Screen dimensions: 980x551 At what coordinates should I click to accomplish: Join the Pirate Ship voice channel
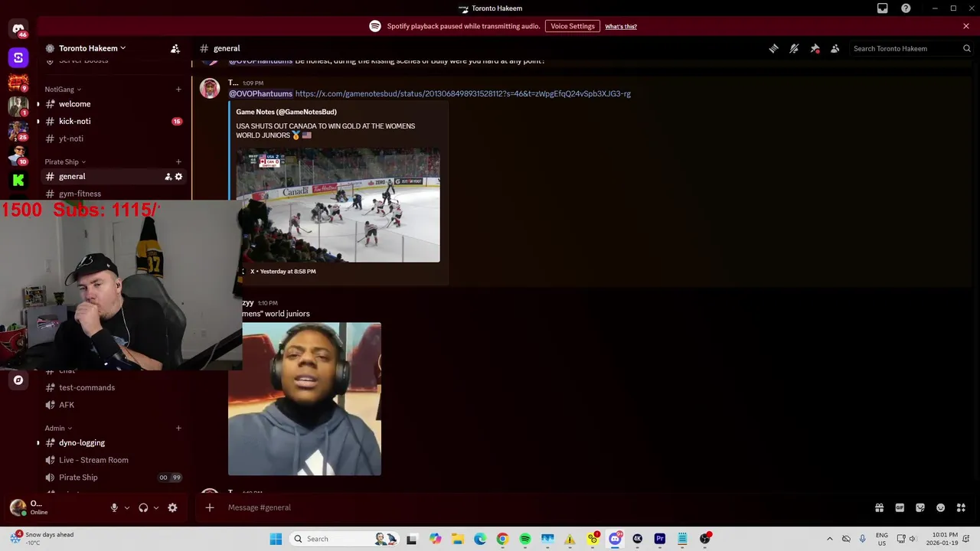coord(113,478)
